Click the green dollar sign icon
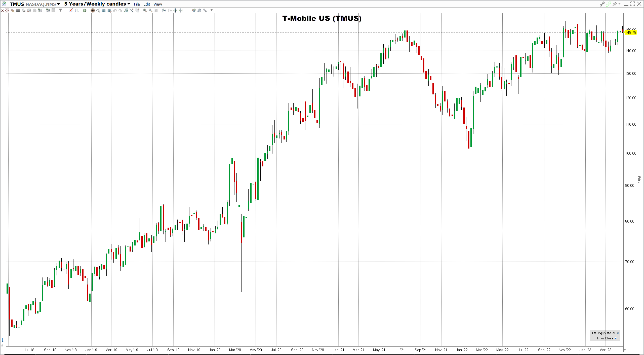This screenshot has width=644, height=355. click(85, 11)
